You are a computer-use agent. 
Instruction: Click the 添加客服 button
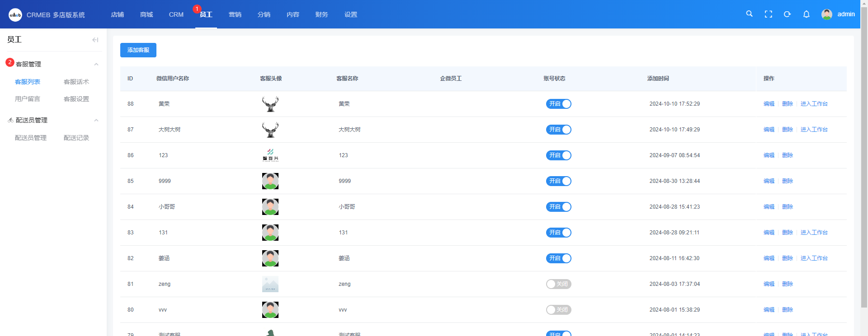coord(138,50)
